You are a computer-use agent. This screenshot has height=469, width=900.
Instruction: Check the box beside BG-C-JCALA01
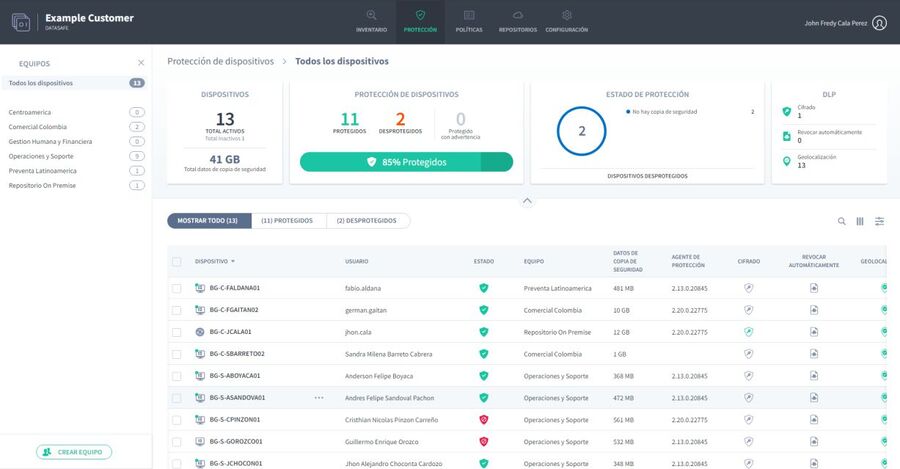pos(177,332)
